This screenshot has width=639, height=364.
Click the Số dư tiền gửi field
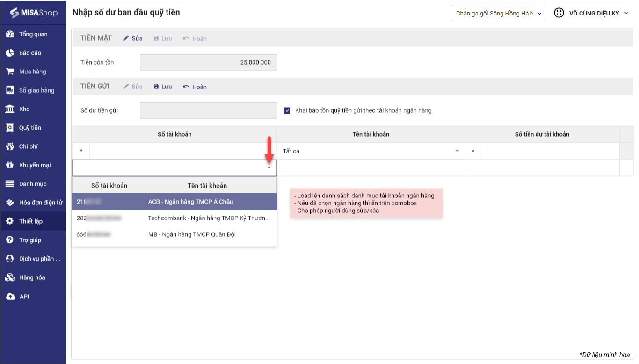pyautogui.click(x=209, y=110)
